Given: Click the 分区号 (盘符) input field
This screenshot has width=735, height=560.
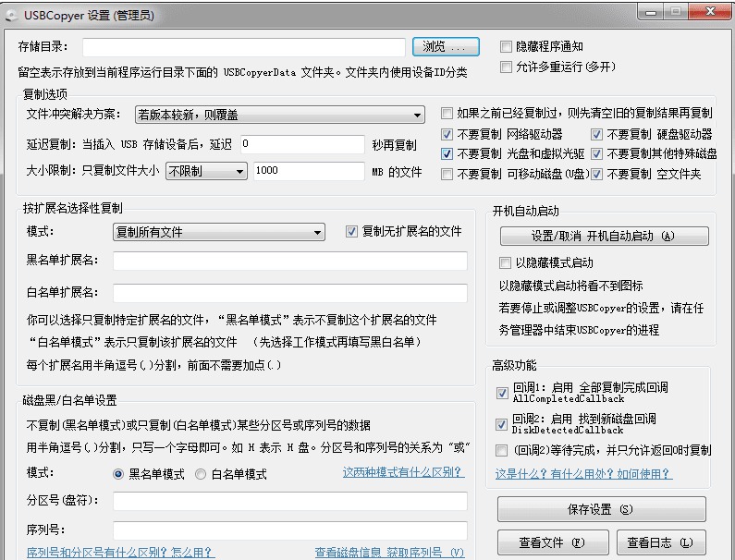Looking at the screenshot, I should pyautogui.click(x=290, y=501).
